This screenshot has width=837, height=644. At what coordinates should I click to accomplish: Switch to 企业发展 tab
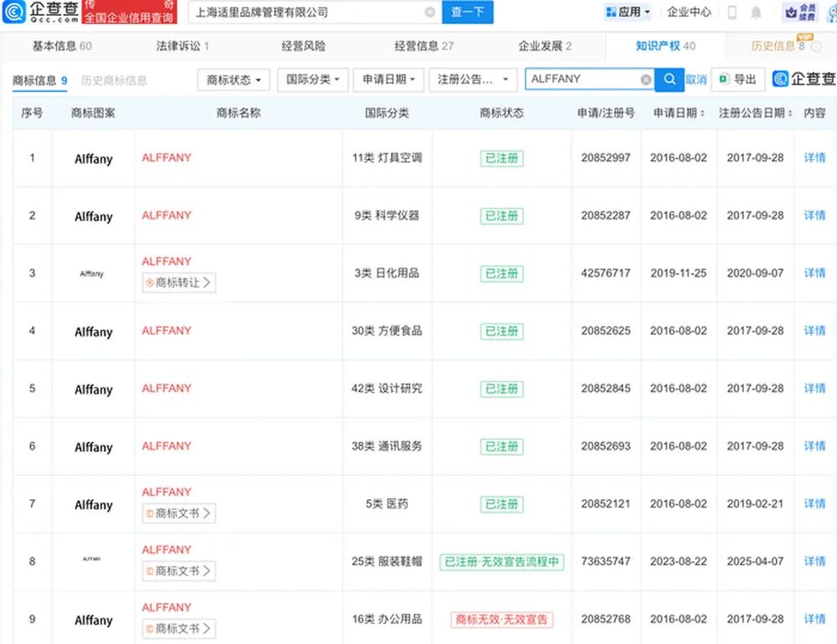(545, 46)
